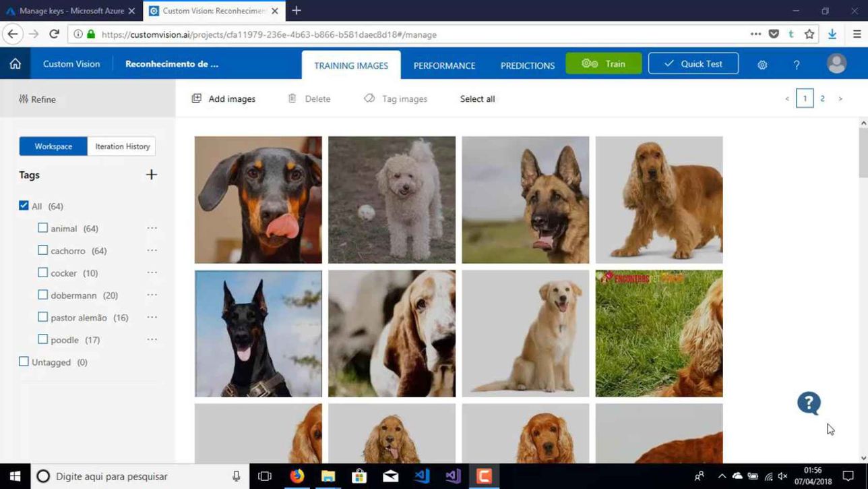Image resolution: width=868 pixels, height=489 pixels.
Task: Open project settings gear icon
Action: click(x=762, y=65)
